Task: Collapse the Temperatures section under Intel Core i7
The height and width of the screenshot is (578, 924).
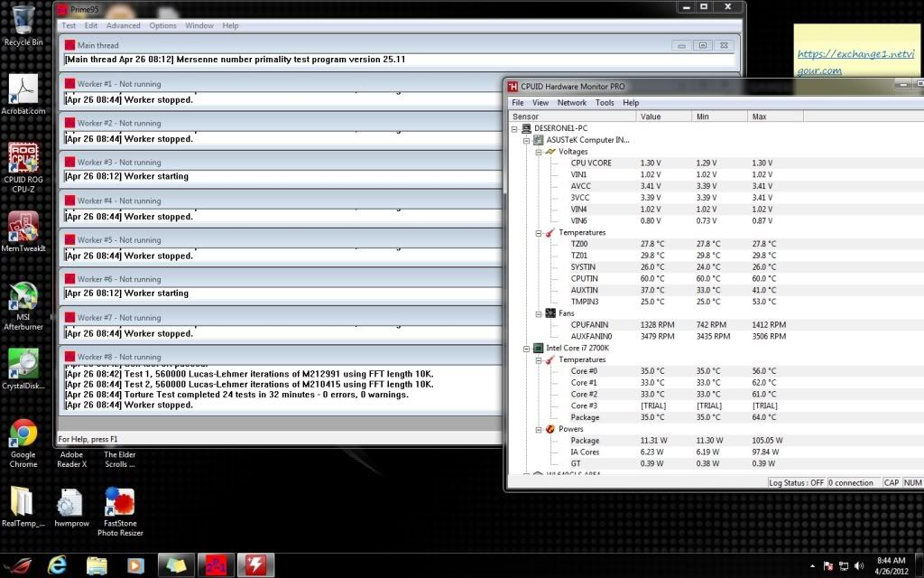Action: coord(539,359)
